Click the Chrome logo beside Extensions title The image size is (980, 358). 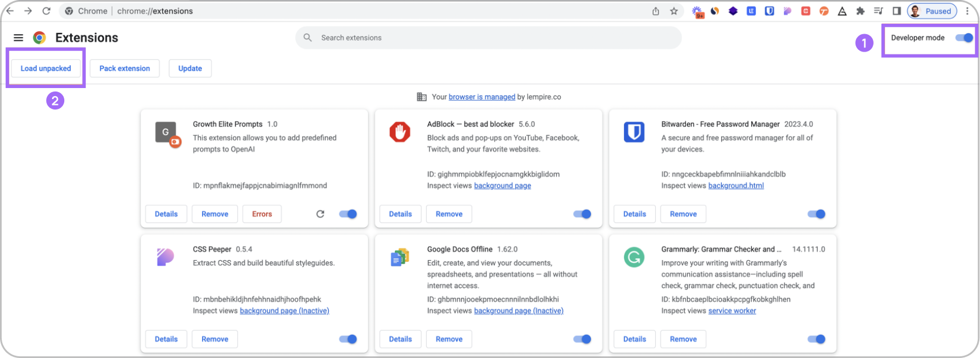[39, 38]
